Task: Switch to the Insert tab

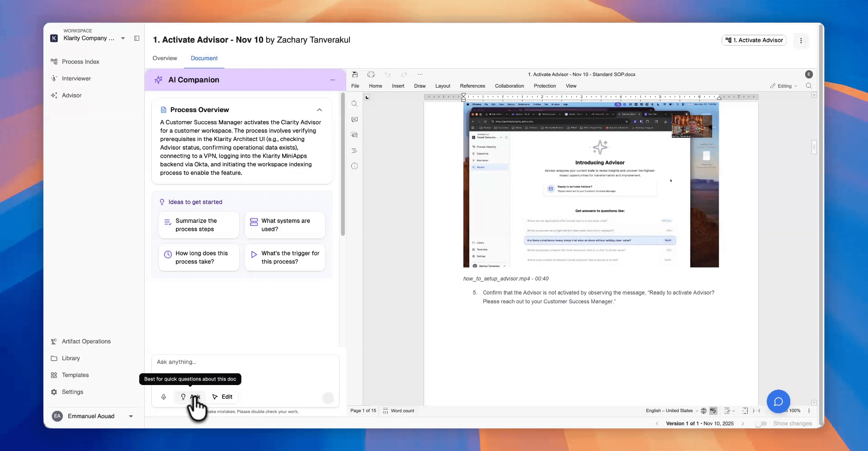Action: (398, 86)
